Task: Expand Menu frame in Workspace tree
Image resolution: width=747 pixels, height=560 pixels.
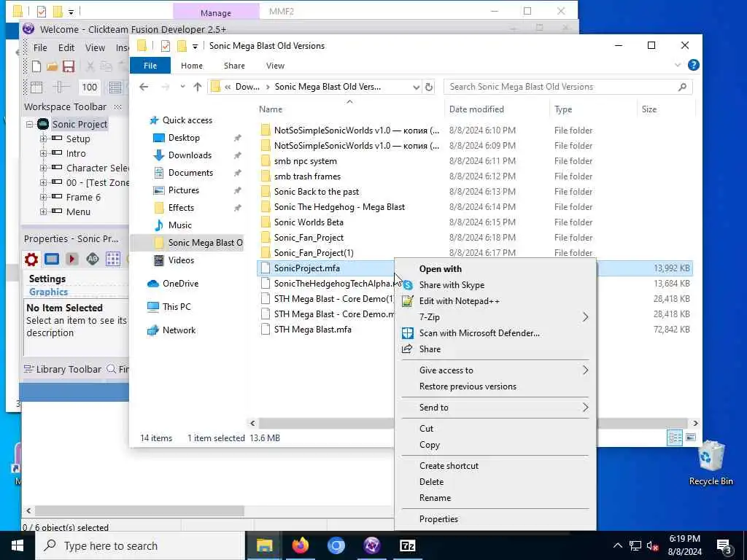Action: tap(43, 212)
